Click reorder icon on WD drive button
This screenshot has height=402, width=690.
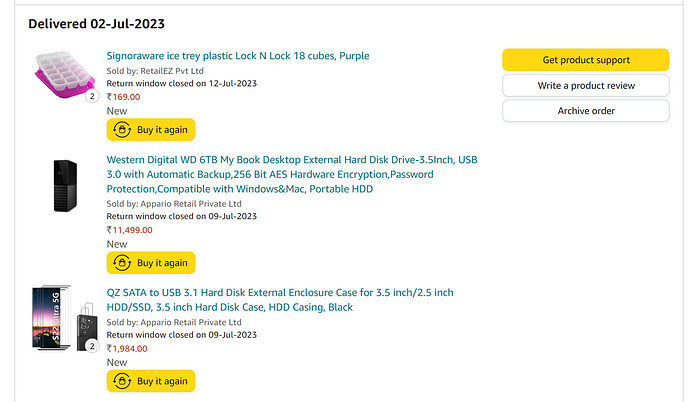(122, 263)
